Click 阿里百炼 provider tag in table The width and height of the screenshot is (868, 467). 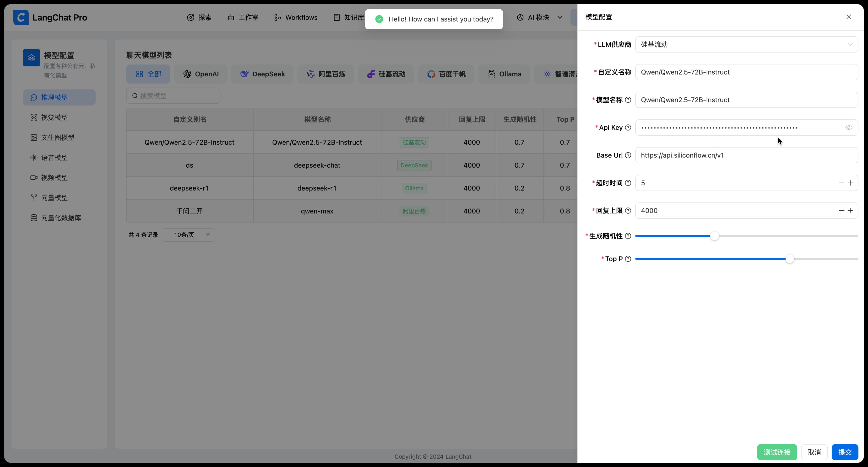pyautogui.click(x=414, y=211)
